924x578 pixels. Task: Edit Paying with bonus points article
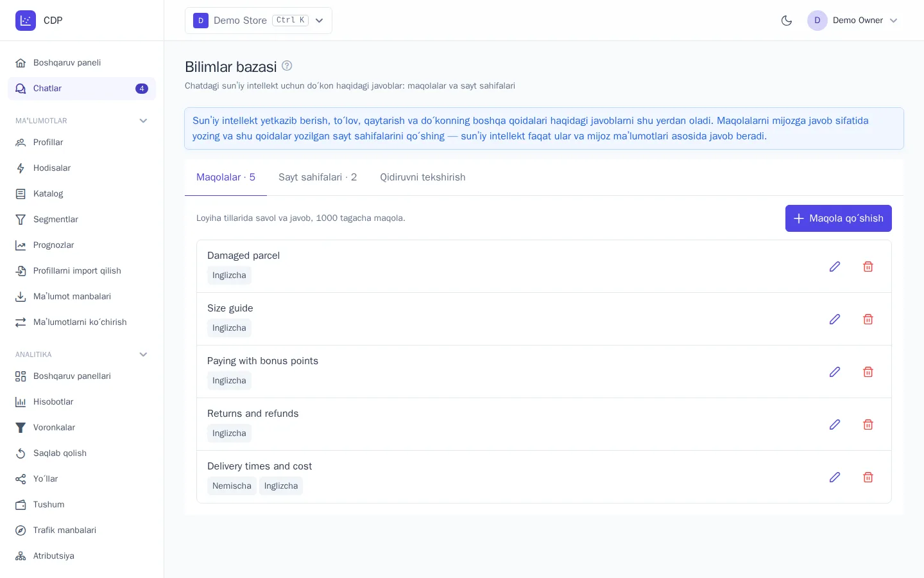point(835,372)
